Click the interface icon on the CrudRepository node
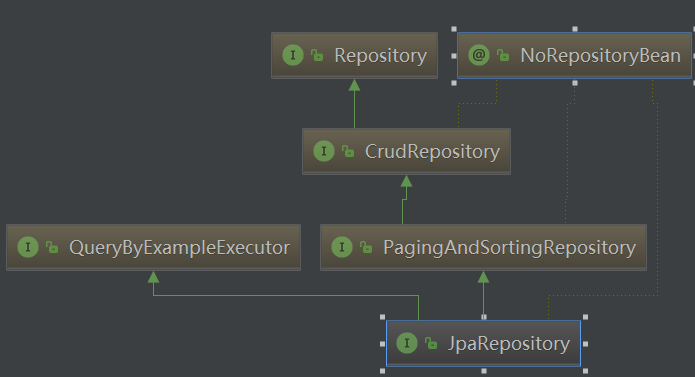The width and height of the screenshot is (695, 377). click(x=324, y=151)
